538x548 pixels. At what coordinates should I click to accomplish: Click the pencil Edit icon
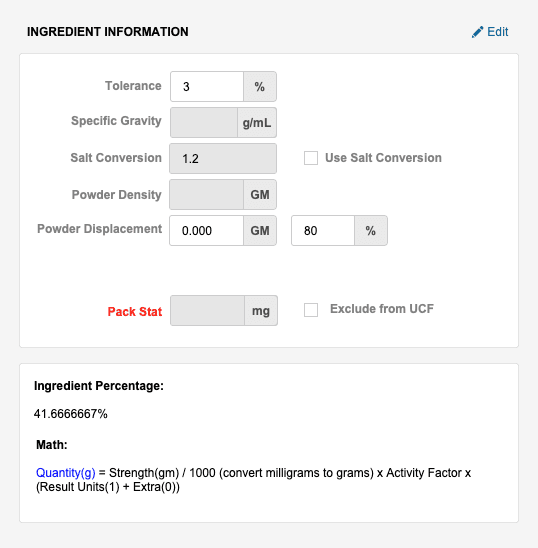click(x=477, y=32)
